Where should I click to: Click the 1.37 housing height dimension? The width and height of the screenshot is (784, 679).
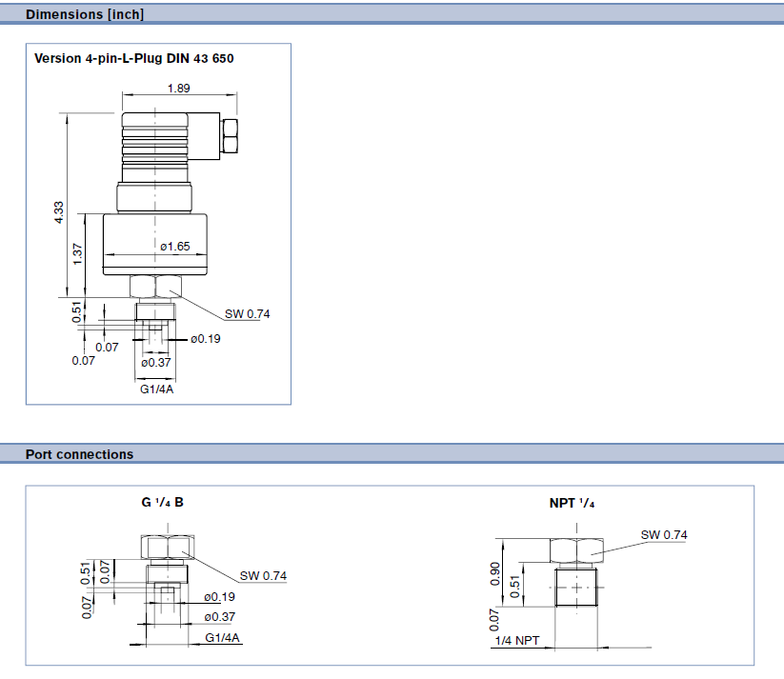click(77, 254)
